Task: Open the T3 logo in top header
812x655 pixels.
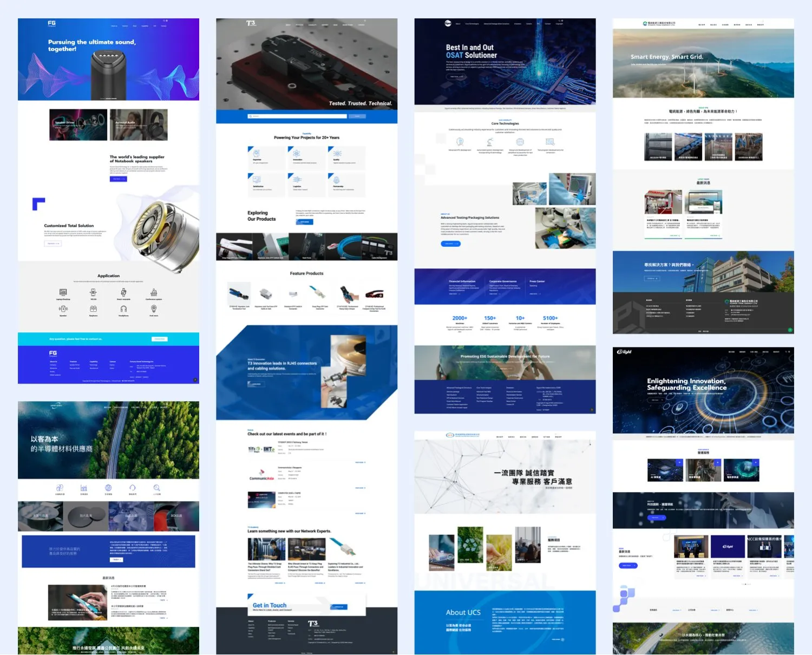Action: tap(251, 23)
